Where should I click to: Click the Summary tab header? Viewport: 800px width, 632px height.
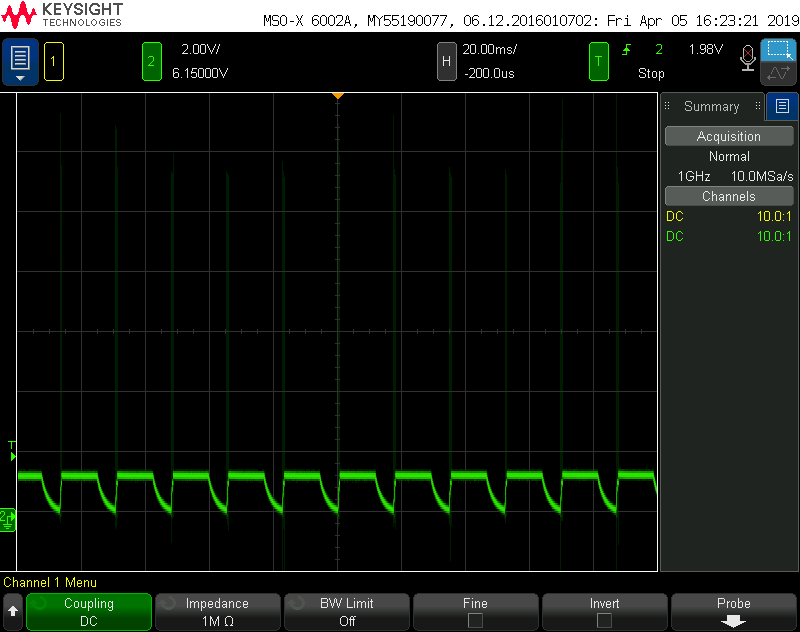[x=711, y=106]
